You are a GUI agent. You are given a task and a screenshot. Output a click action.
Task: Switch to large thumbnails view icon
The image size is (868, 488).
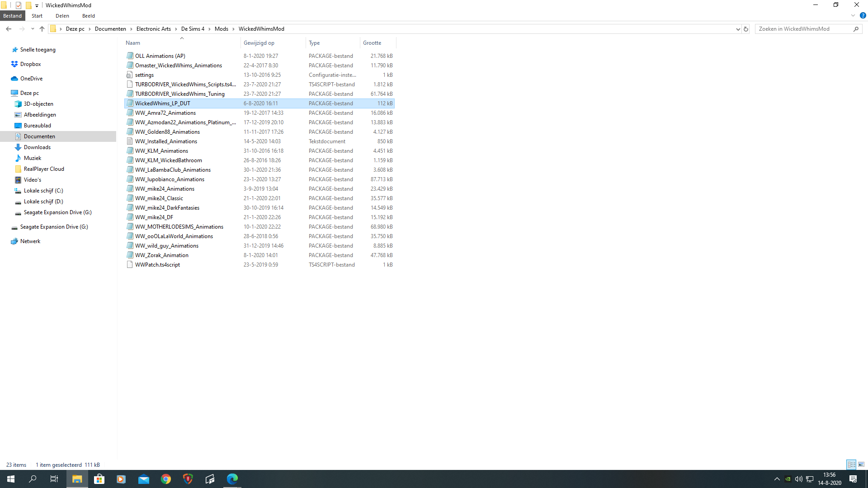(x=861, y=465)
